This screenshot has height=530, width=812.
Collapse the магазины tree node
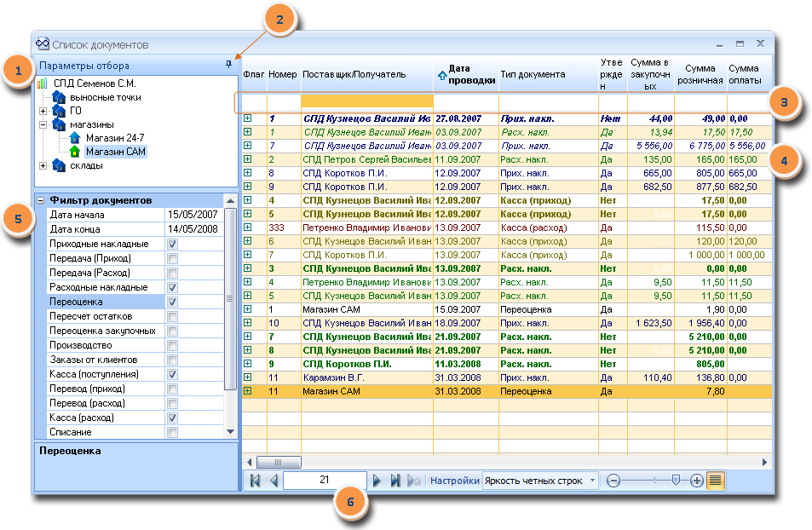[x=43, y=124]
